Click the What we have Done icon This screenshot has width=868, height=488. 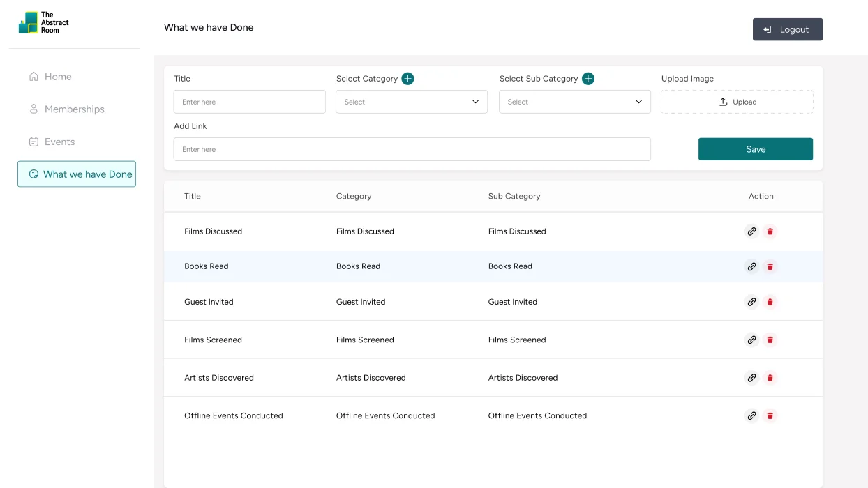[x=33, y=174]
